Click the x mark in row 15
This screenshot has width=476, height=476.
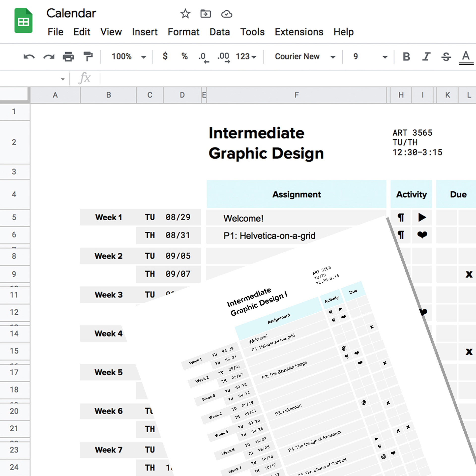pyautogui.click(x=469, y=352)
